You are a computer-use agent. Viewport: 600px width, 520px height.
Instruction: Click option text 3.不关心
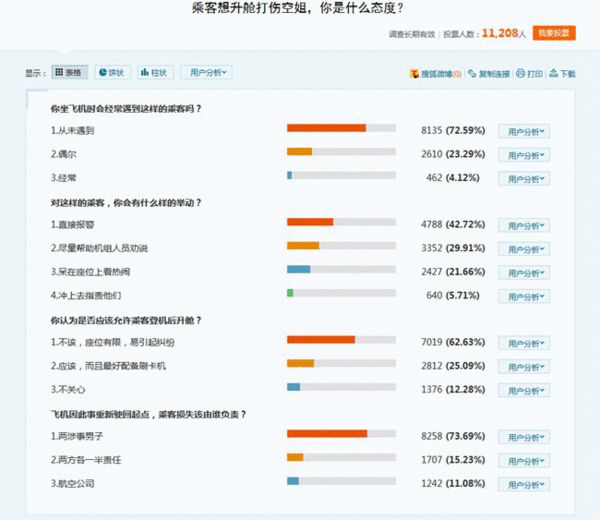(x=68, y=390)
